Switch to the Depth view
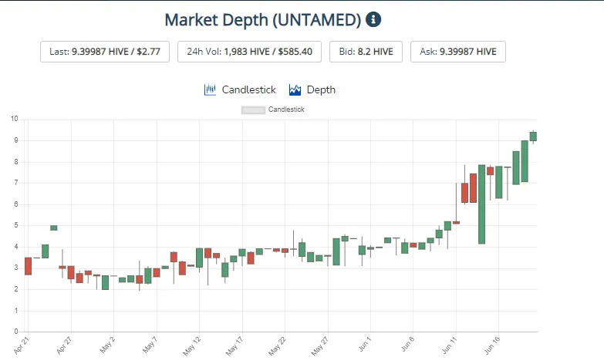The height and width of the screenshot is (364, 604). tap(321, 89)
